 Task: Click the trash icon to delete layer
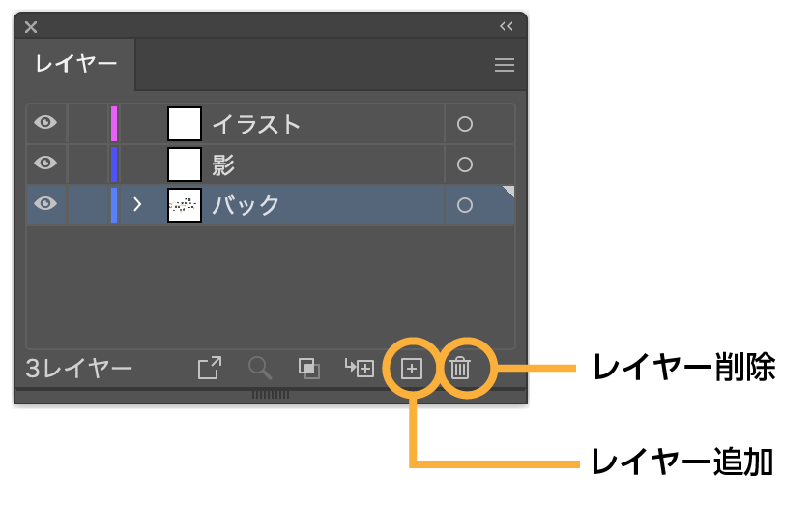[x=460, y=368]
